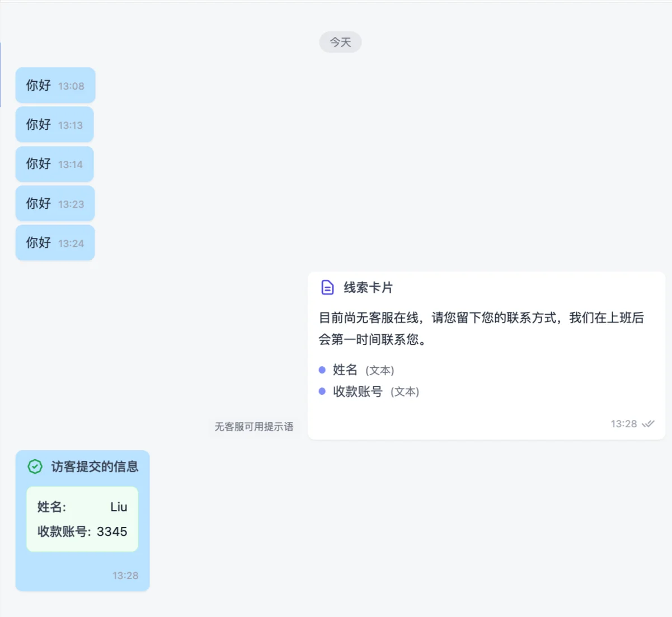The width and height of the screenshot is (672, 617).
Task: Click the 你好 bubble timestamped 13:13
Action: pyautogui.click(x=54, y=124)
